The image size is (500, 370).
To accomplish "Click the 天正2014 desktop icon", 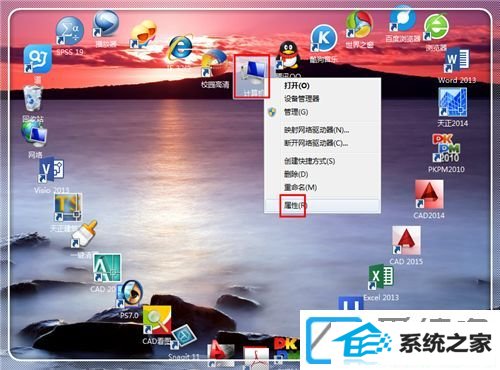I will point(452,107).
